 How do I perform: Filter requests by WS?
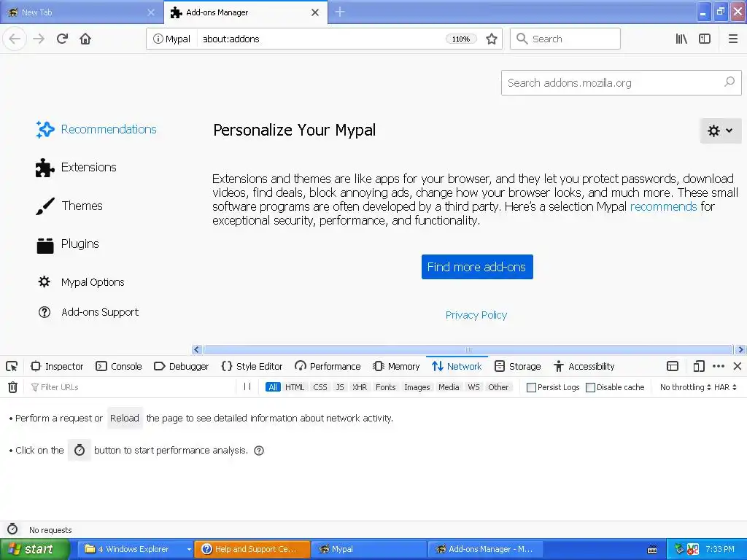coord(473,387)
